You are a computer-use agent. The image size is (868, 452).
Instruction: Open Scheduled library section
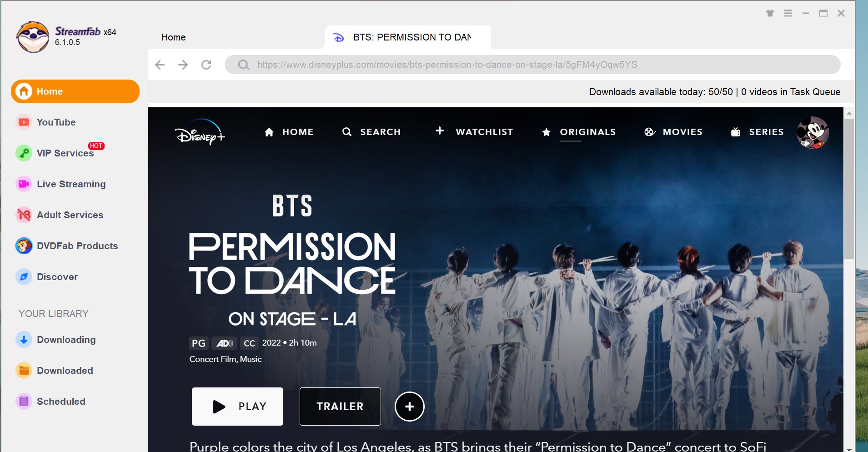click(x=61, y=402)
